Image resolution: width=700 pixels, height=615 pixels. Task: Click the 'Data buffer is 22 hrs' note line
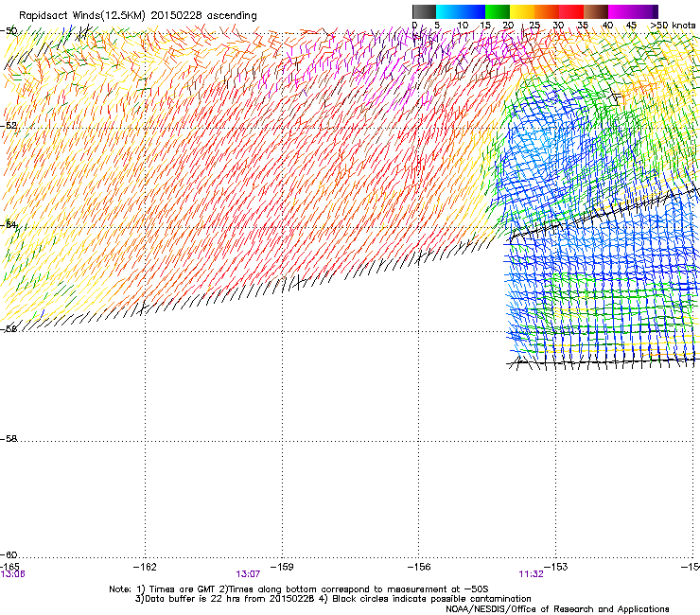[x=333, y=599]
